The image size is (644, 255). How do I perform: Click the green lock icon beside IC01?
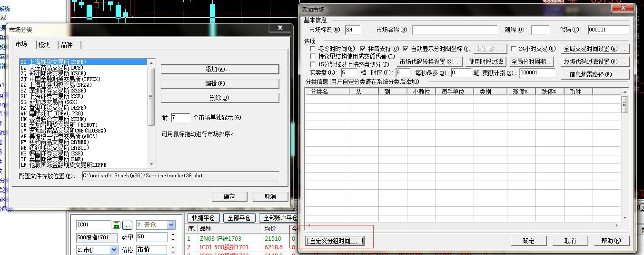tap(116, 224)
